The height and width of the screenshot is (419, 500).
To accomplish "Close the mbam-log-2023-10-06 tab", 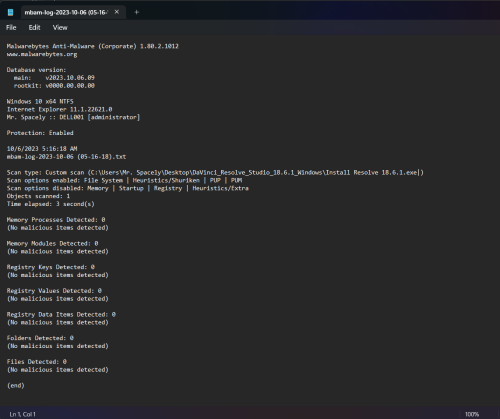I will [x=117, y=12].
